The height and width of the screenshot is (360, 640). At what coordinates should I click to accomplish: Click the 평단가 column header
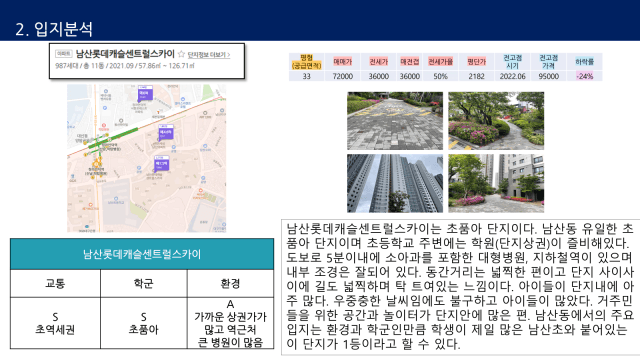click(x=476, y=62)
